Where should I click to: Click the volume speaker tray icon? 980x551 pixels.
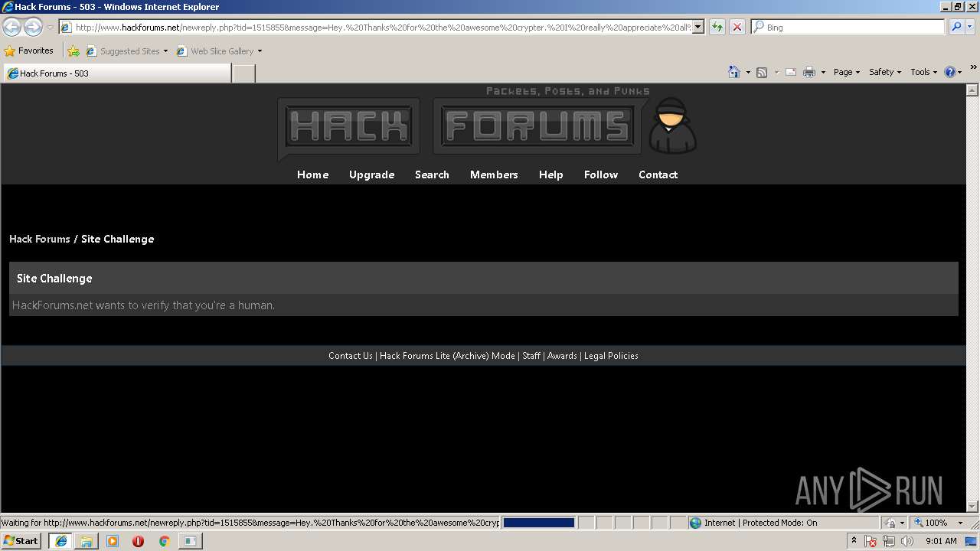pos(907,541)
